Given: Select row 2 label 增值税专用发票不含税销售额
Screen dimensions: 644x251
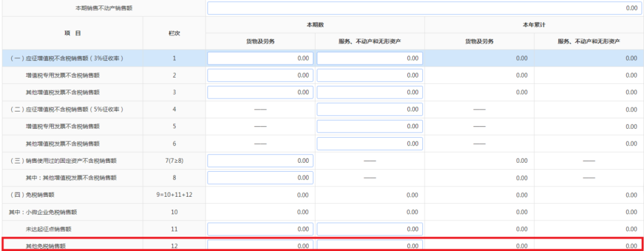Looking at the screenshot, I should pos(63,76).
